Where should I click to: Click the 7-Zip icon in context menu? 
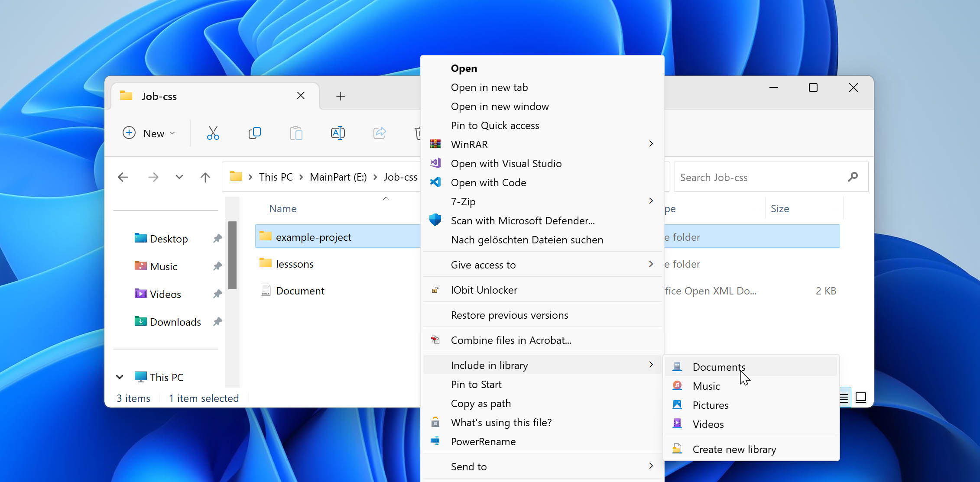point(435,201)
